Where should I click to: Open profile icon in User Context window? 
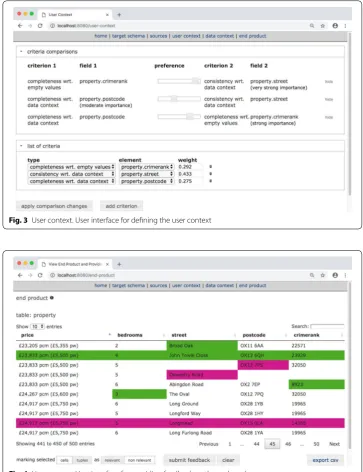[335, 26]
